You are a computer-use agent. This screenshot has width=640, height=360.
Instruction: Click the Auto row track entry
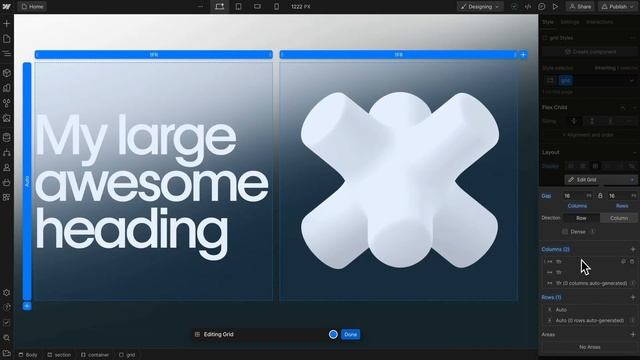tap(590, 309)
